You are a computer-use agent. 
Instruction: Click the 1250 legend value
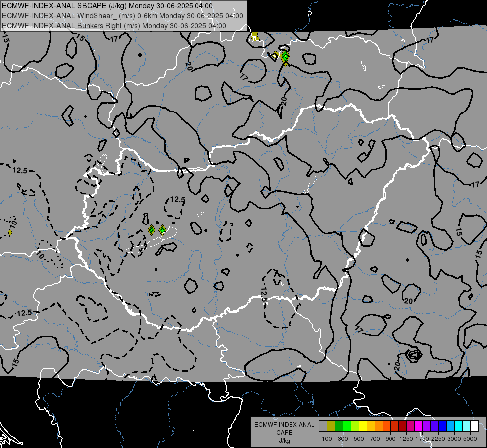(x=406, y=439)
